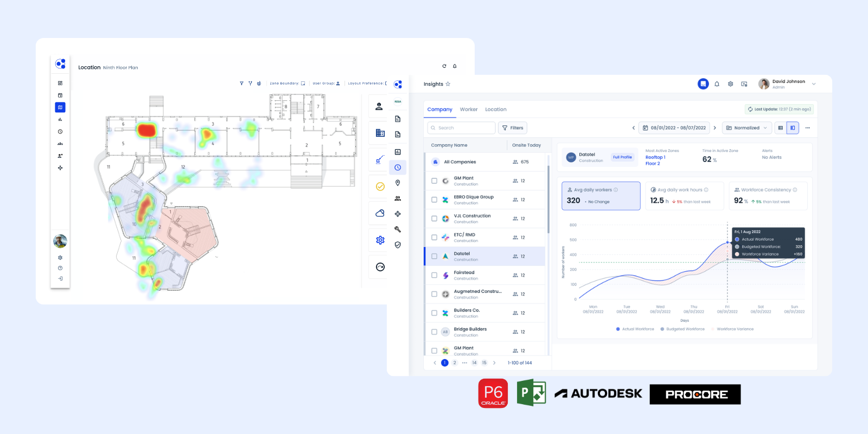Click the settings gear in Insights header
868x434 pixels.
pos(730,84)
